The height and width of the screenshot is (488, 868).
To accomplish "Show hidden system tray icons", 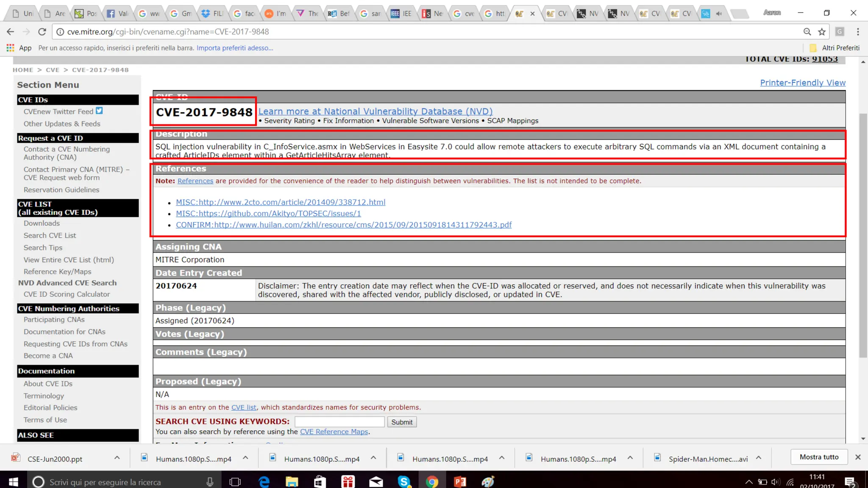I will pos(748,482).
